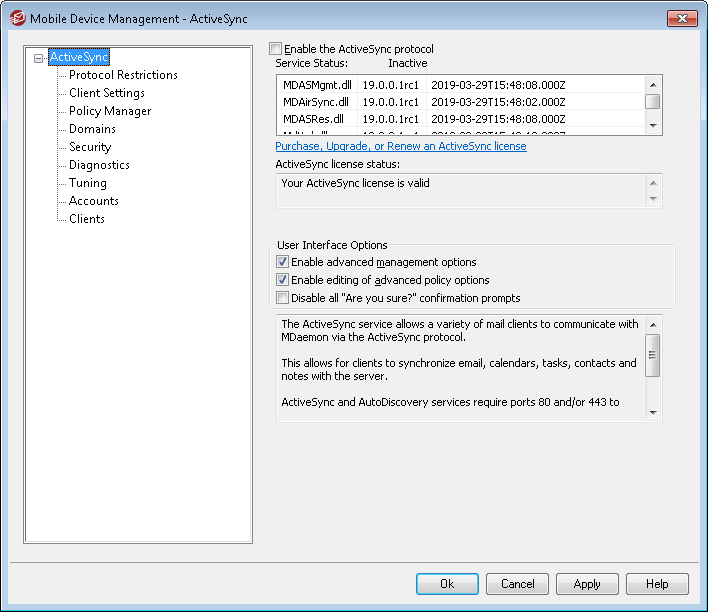Select Domains in the tree
708x612 pixels.
click(x=92, y=129)
